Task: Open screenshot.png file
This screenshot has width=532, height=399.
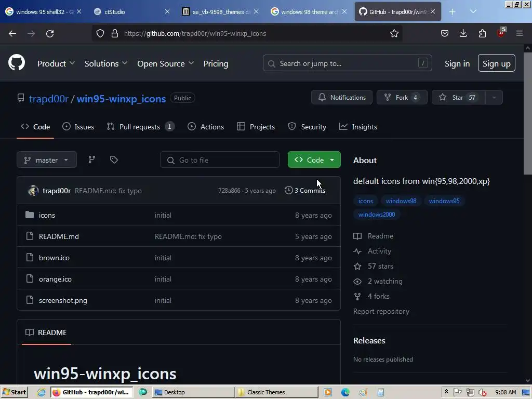Action: click(63, 301)
